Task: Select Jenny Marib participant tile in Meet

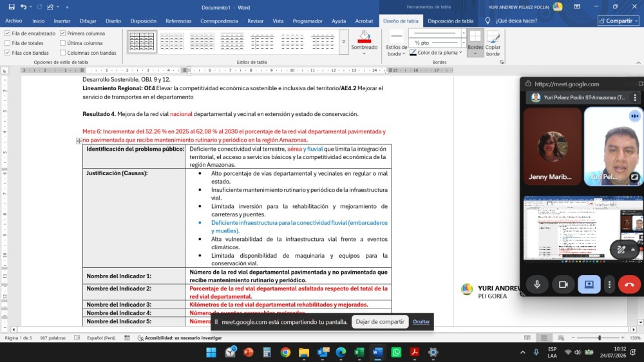Action: [x=552, y=147]
